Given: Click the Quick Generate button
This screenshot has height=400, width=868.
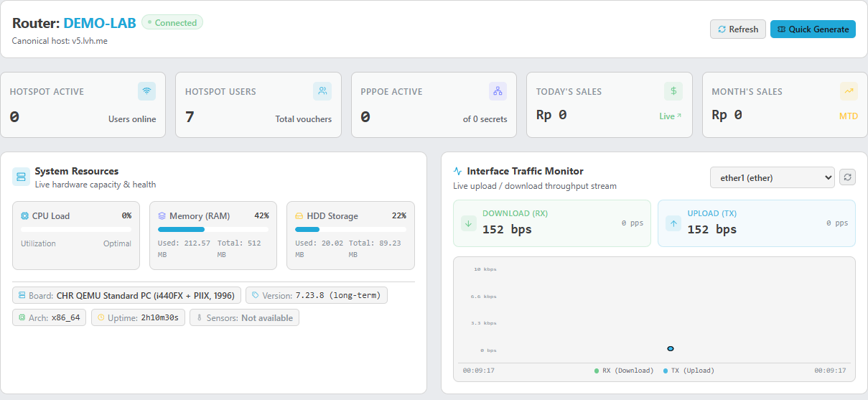Looking at the screenshot, I should 813,29.
